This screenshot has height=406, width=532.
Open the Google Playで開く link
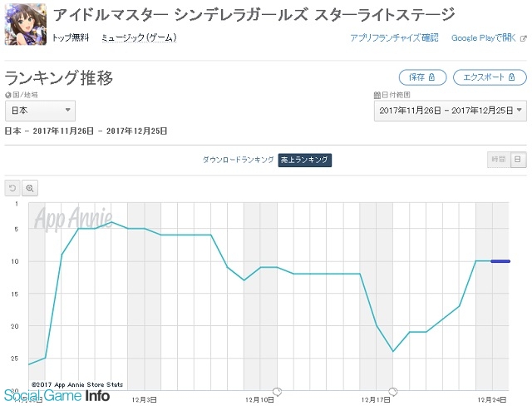tap(484, 37)
